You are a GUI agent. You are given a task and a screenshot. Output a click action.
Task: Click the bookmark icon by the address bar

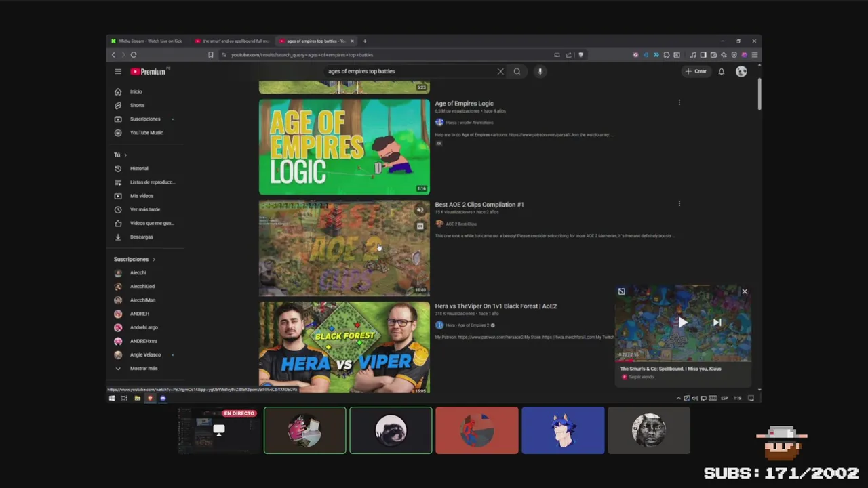[x=210, y=55]
